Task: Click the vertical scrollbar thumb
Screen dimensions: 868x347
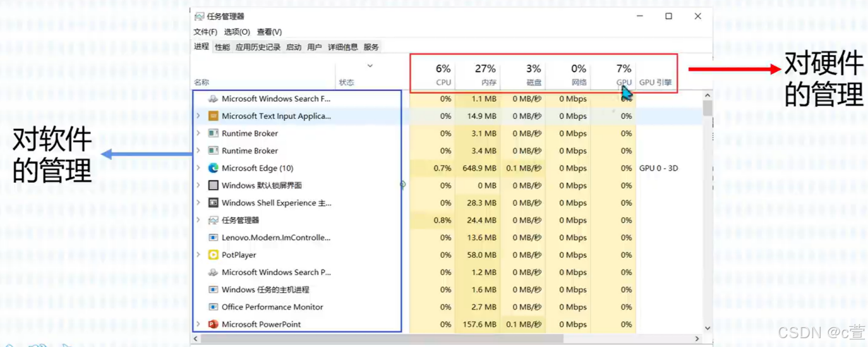Action: click(x=708, y=109)
